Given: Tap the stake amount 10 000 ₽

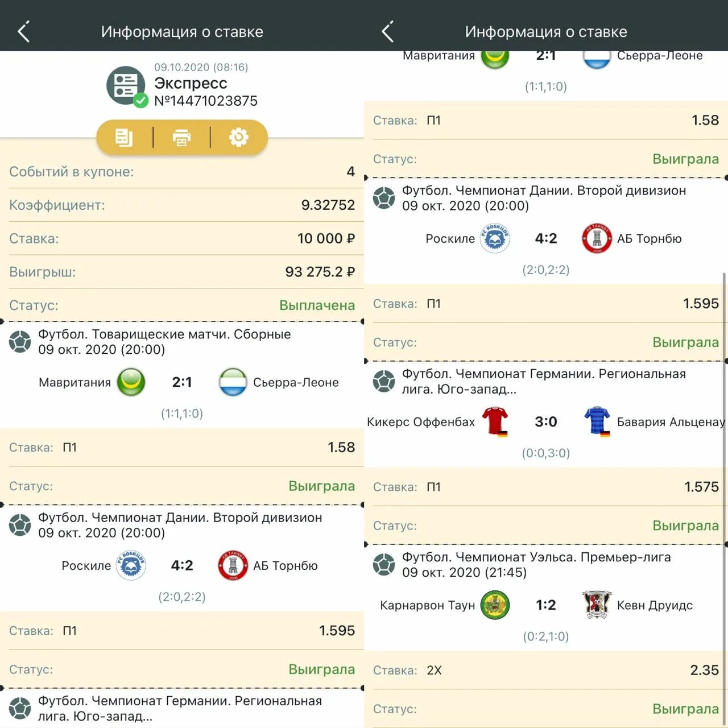Looking at the screenshot, I should tap(326, 238).
